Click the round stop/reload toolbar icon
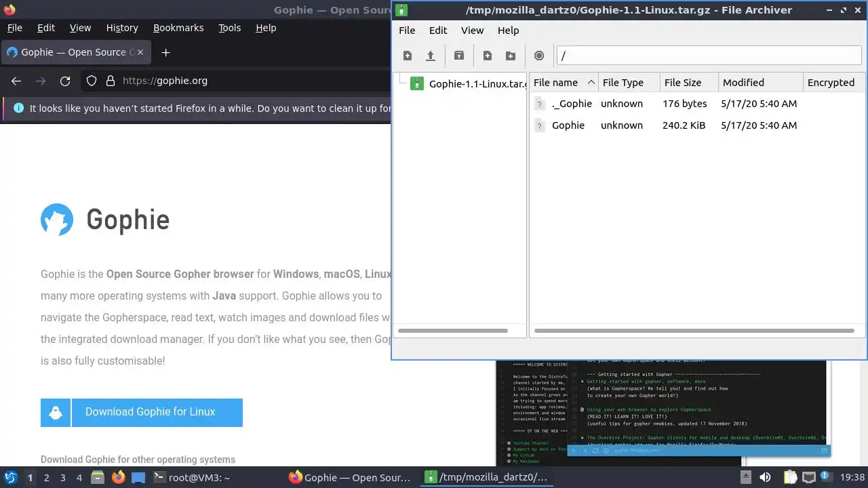This screenshot has width=868, height=488. click(539, 56)
